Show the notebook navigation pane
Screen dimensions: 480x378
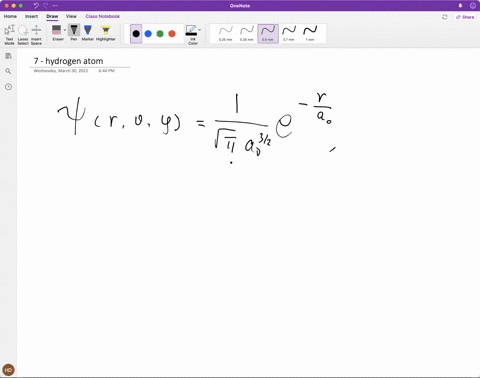pos(8,56)
